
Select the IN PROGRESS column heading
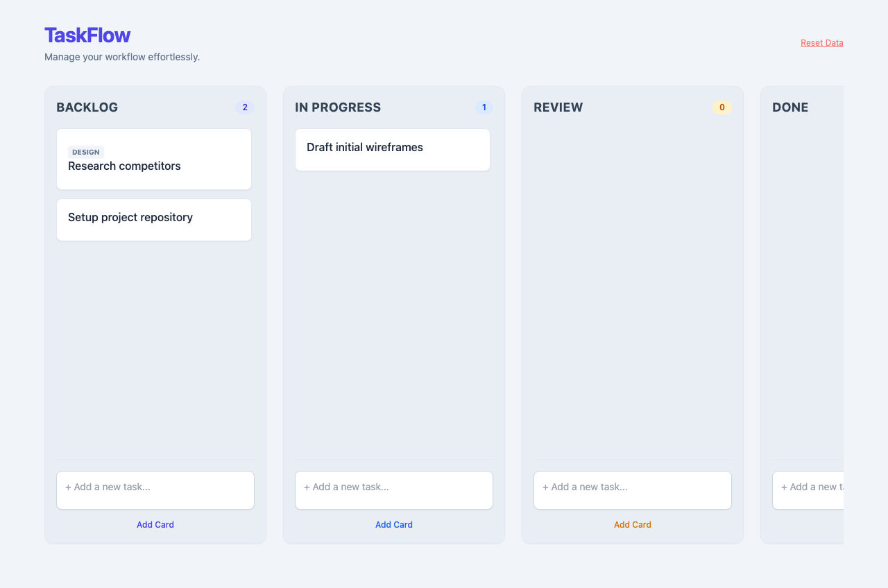pos(338,107)
